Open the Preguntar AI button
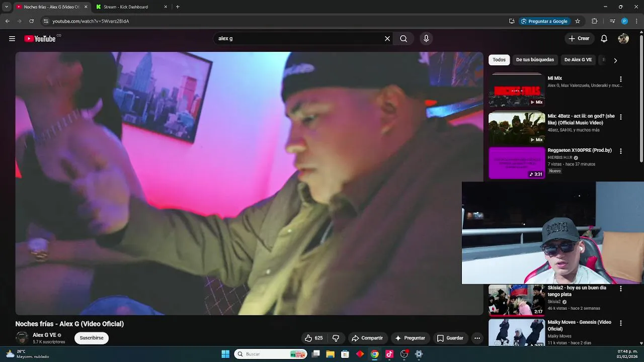Screen dimensions: 644x362 (x=410, y=338)
